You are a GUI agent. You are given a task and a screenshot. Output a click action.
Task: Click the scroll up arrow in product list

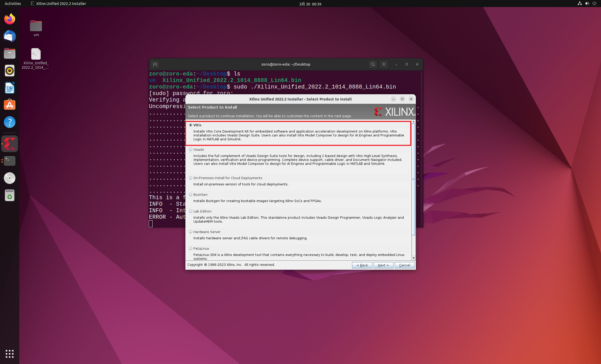[x=414, y=122]
